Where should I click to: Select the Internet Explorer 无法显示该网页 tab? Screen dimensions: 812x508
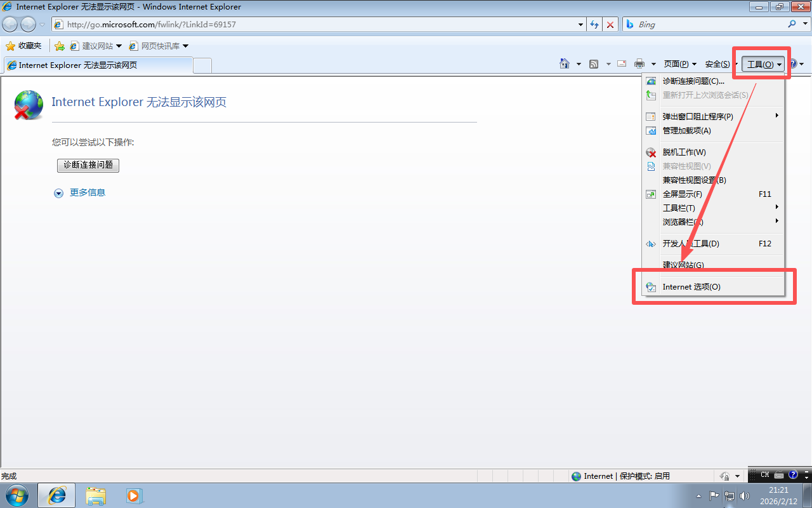(x=98, y=65)
